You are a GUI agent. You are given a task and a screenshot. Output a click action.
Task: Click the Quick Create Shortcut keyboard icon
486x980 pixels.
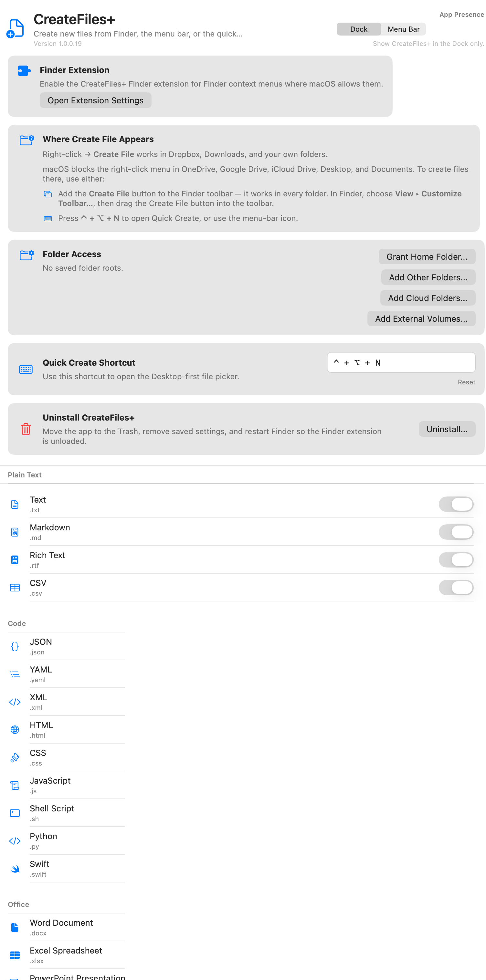click(26, 369)
